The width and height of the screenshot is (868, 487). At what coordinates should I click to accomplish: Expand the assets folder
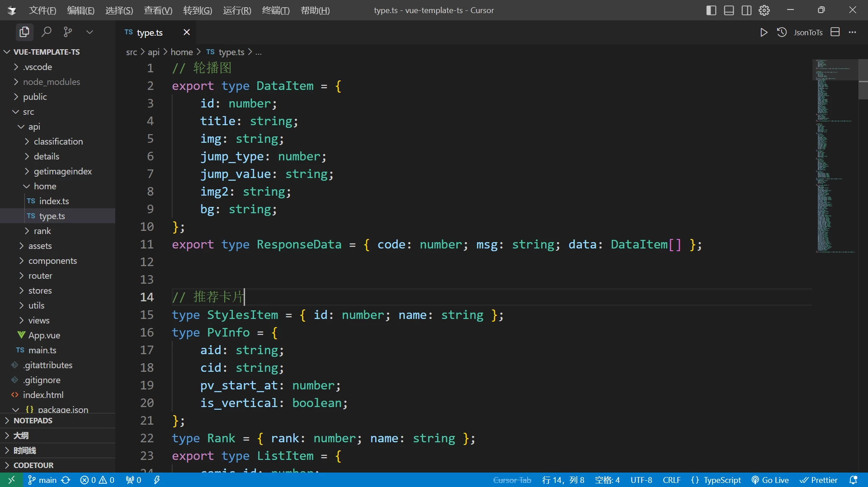pyautogui.click(x=58, y=246)
